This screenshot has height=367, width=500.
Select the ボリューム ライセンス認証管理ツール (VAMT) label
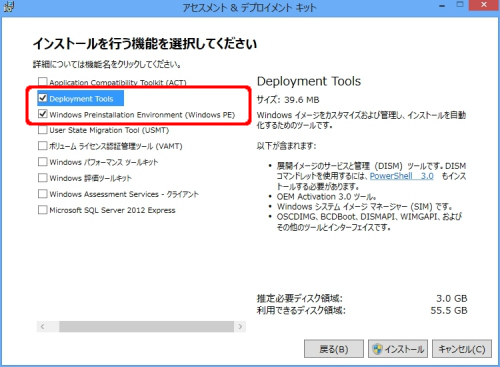116,146
